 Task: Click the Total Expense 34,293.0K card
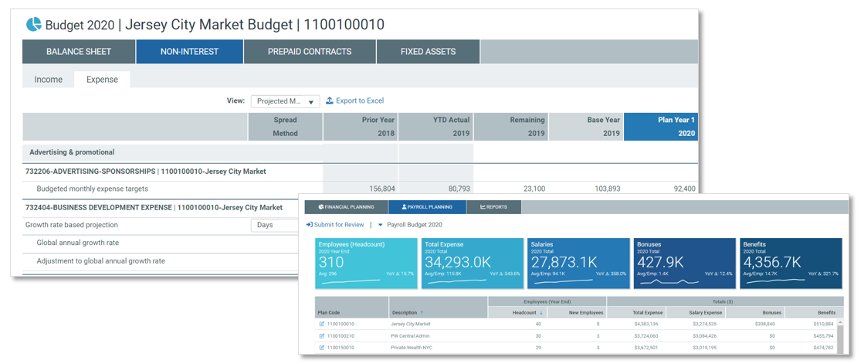472,263
